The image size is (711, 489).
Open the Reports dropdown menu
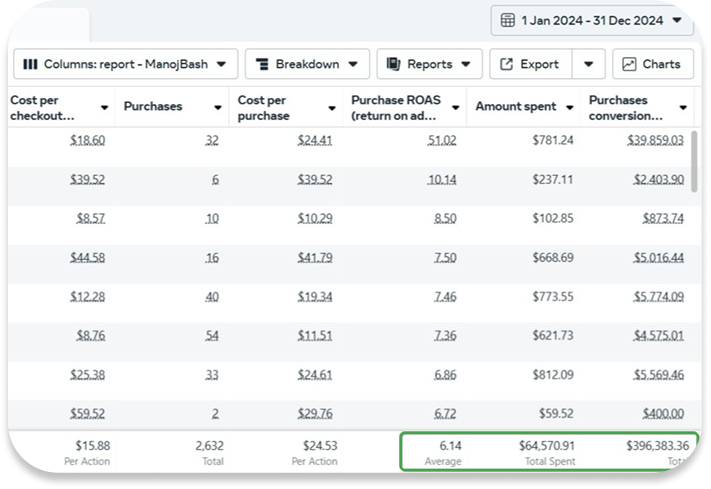pos(429,64)
